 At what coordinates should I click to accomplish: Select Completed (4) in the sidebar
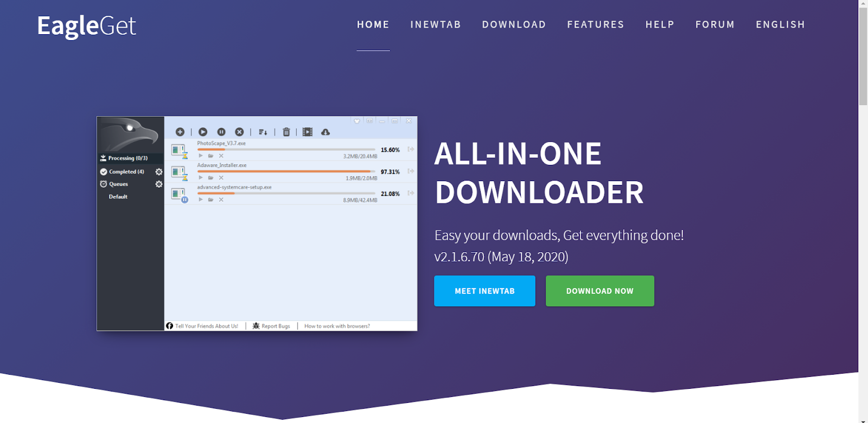[x=126, y=171]
